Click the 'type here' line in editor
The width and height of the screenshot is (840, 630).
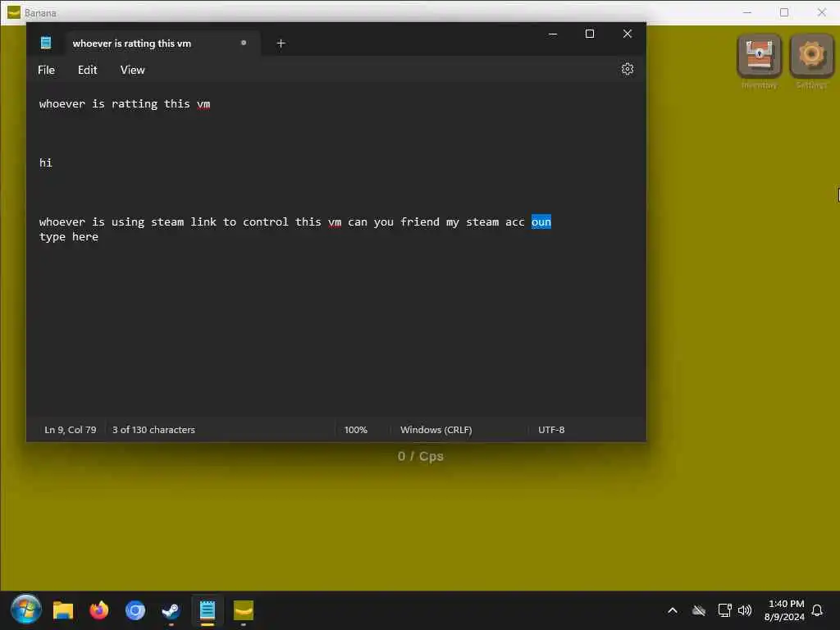pyautogui.click(x=69, y=237)
